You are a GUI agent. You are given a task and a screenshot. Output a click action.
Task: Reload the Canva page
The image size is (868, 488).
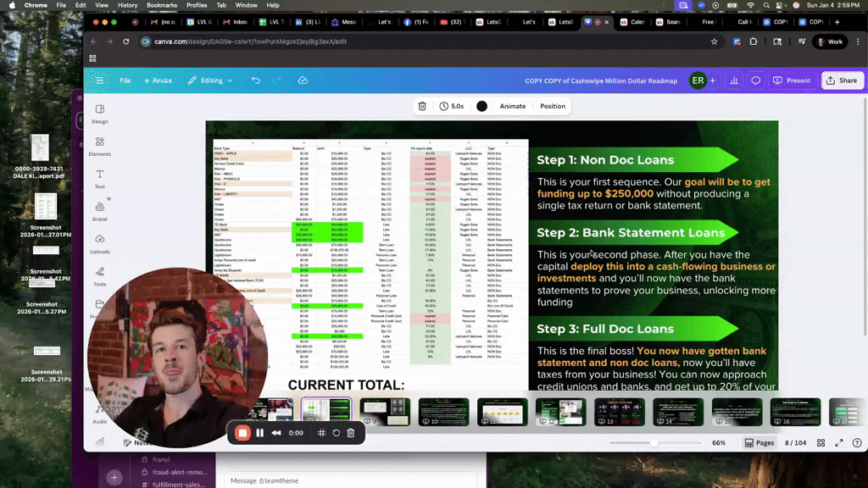pos(126,42)
